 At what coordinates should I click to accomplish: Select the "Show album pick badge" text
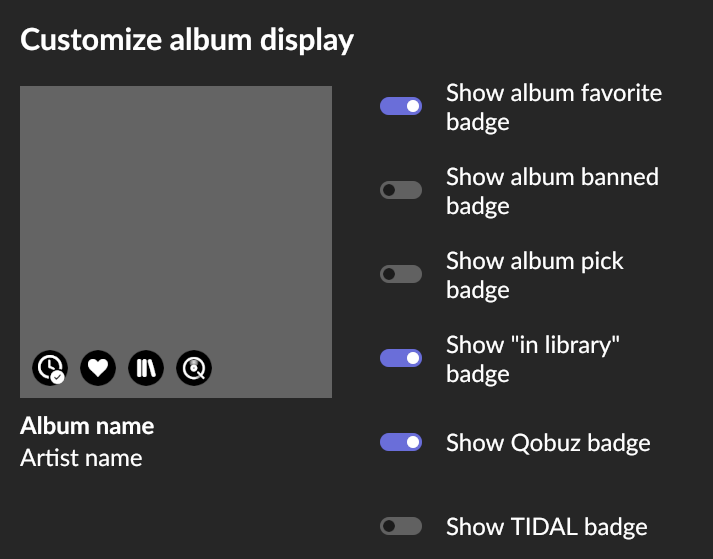click(x=535, y=275)
